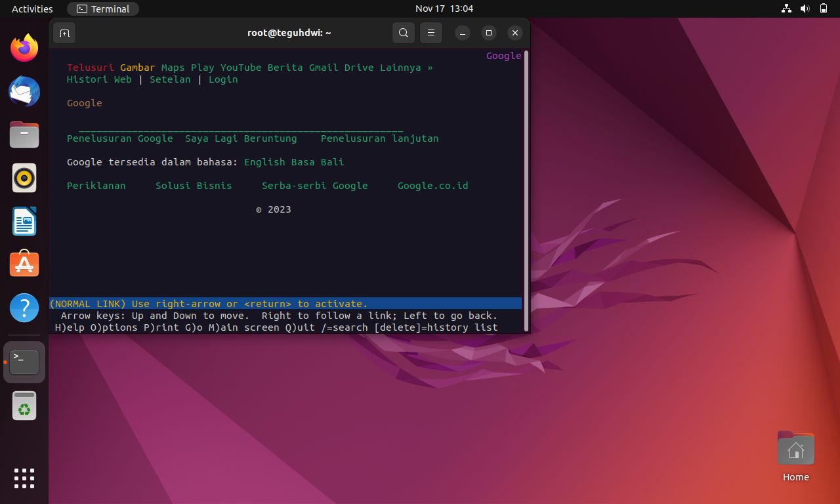Open the Serba-serbi Google link
Image resolution: width=840 pixels, height=504 pixels.
click(x=314, y=186)
